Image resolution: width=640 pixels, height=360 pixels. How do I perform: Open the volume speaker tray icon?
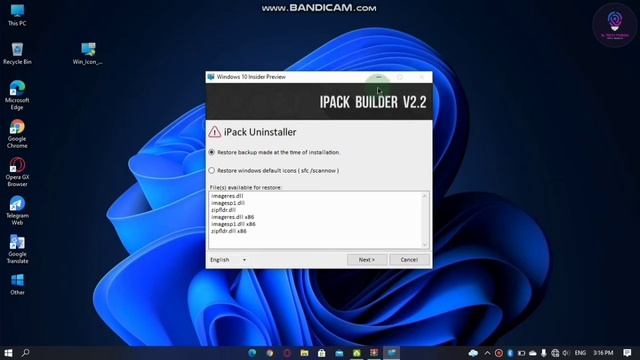566,353
